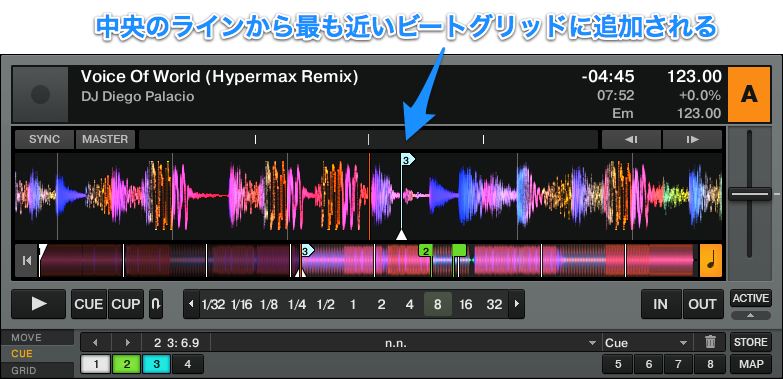Start deck playback with the play button
Viewport: 783px width, 379px height.
coord(38,304)
